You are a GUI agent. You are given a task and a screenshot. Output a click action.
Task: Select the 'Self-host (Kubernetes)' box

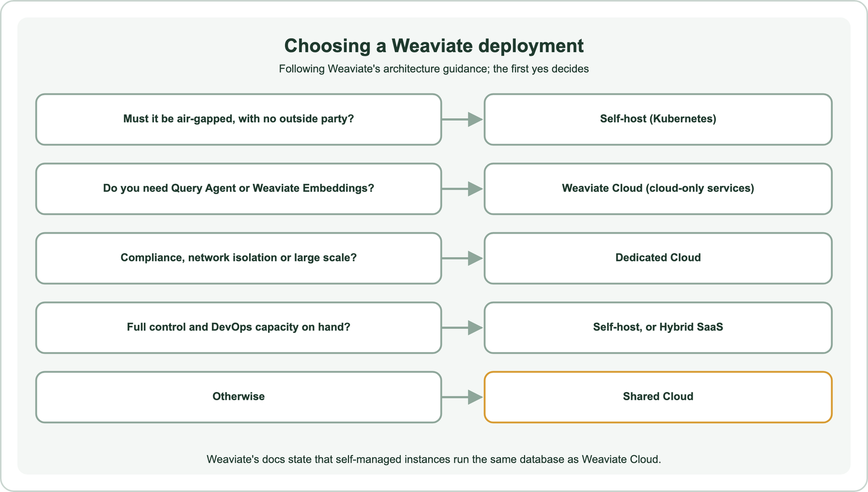[658, 119]
